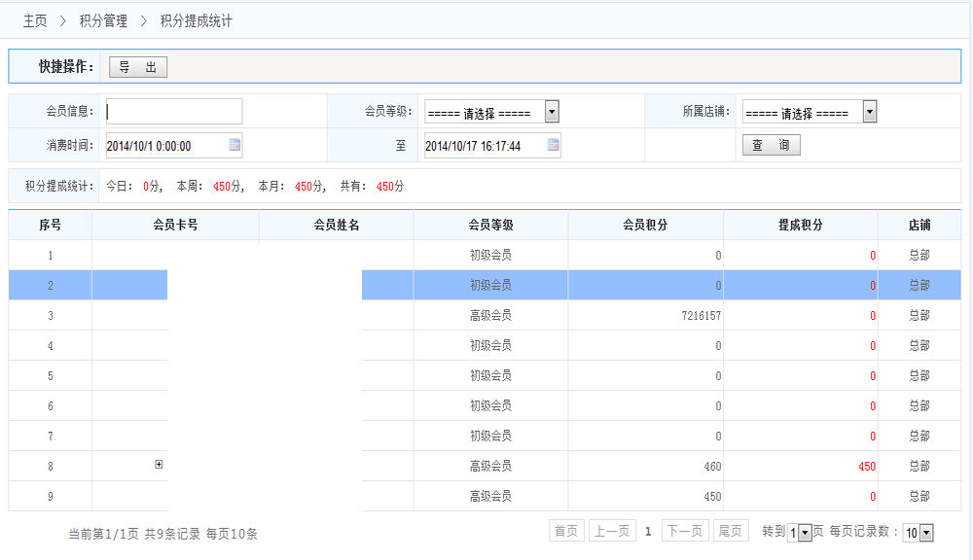Expand row 8 with the plus icon

pos(159,465)
